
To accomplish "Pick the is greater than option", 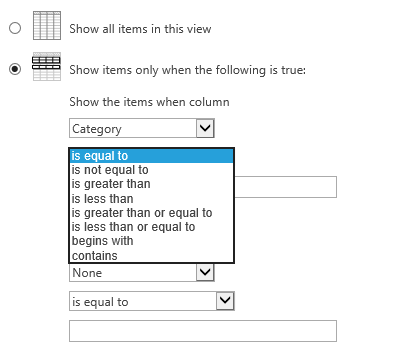I will point(151,184).
